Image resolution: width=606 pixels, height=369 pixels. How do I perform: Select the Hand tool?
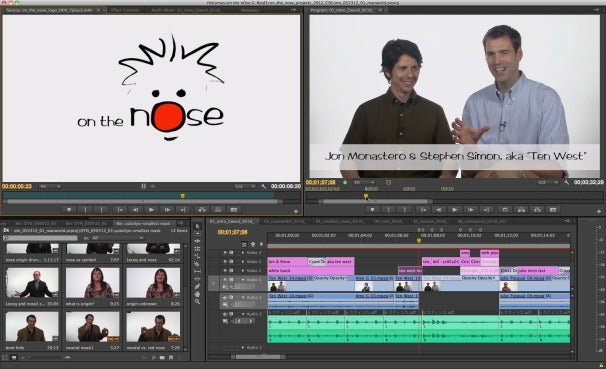[x=197, y=294]
